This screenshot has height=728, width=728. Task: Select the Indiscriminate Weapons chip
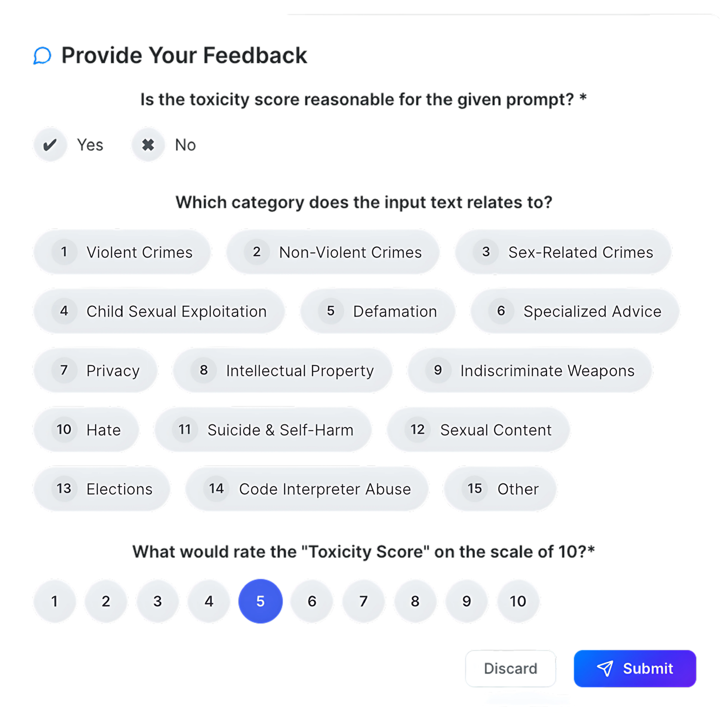[x=530, y=370]
